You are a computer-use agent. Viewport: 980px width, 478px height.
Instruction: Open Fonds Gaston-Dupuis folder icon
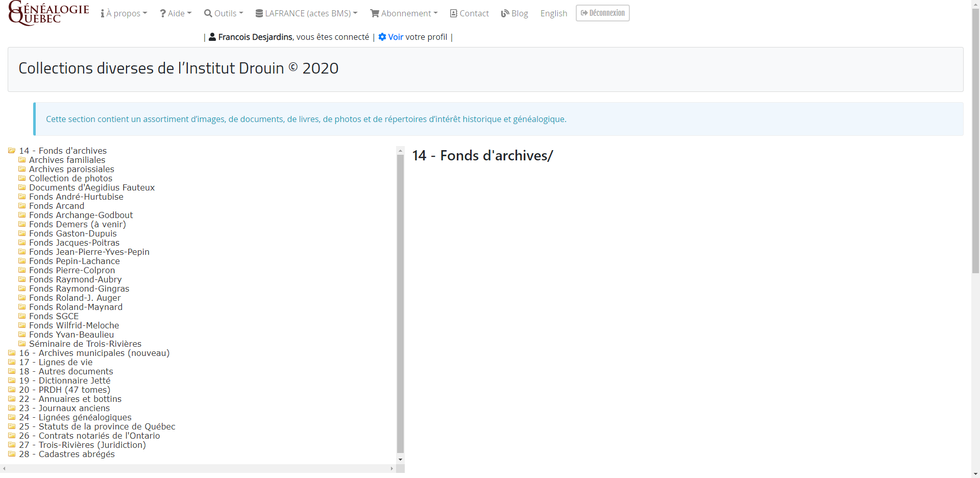coord(22,233)
